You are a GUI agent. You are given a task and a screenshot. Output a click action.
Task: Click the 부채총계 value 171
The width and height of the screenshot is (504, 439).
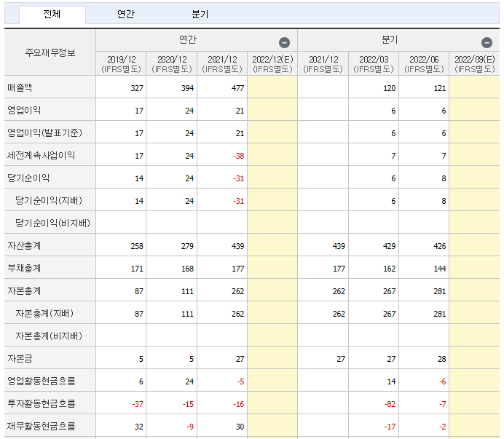coord(137,269)
